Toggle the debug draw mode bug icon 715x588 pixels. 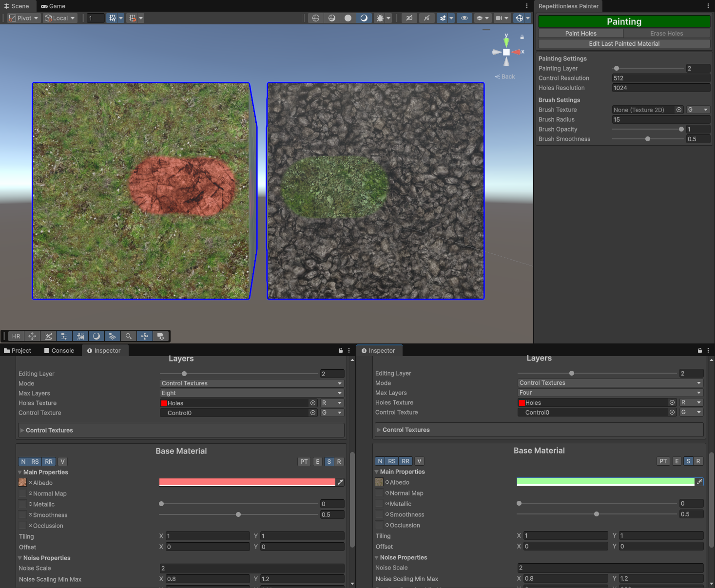click(380, 18)
